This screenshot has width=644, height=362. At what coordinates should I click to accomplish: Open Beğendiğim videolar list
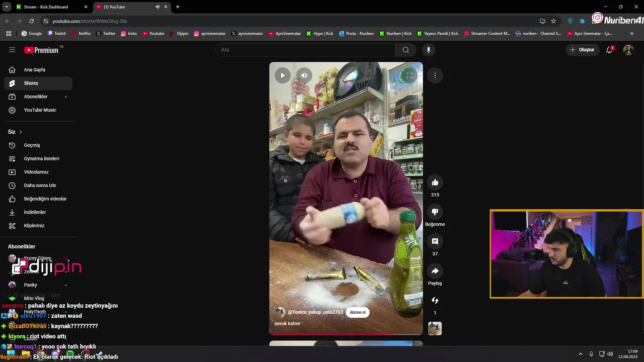(38, 199)
